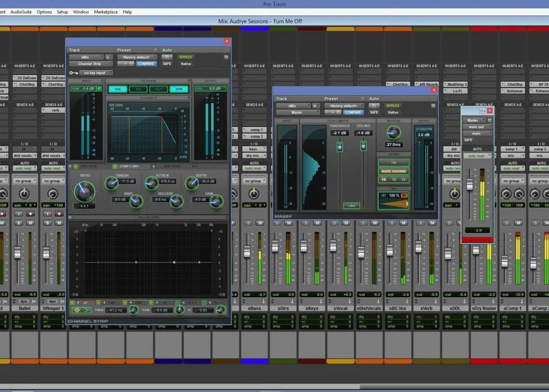
Task: Click the Maxim CEILING slider handle
Action: point(364,145)
